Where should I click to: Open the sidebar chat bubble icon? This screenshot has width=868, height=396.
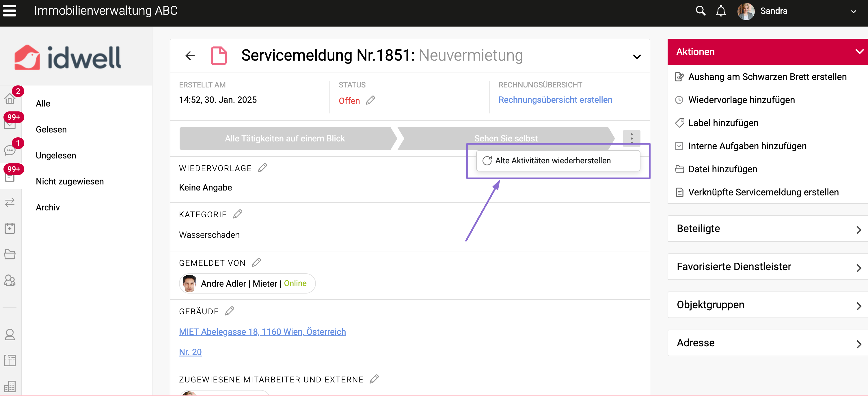[x=10, y=151]
